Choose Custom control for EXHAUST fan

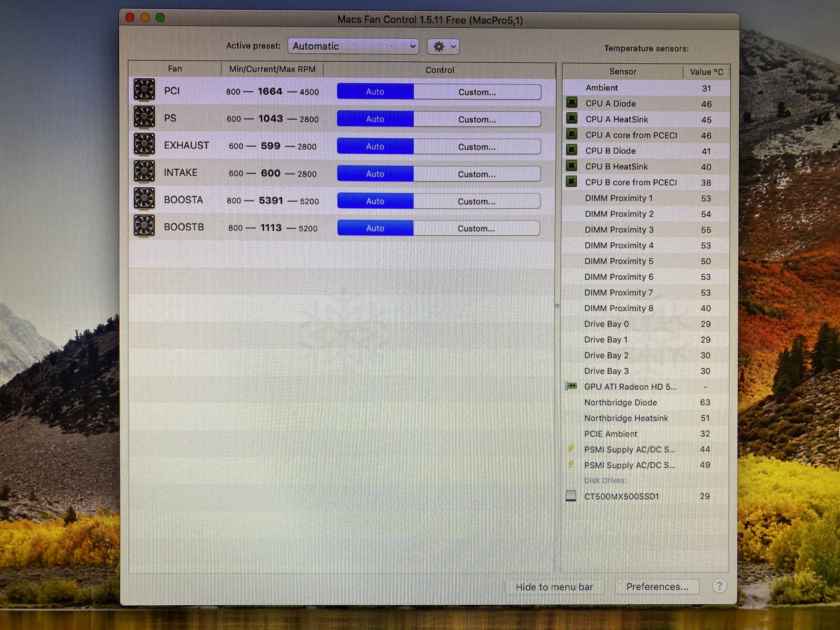(x=477, y=147)
